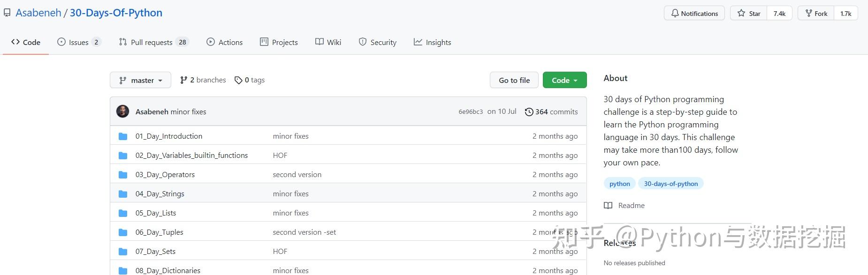
Task: Open HOF commit message on 02_Day_Variables row
Action: 280,156
